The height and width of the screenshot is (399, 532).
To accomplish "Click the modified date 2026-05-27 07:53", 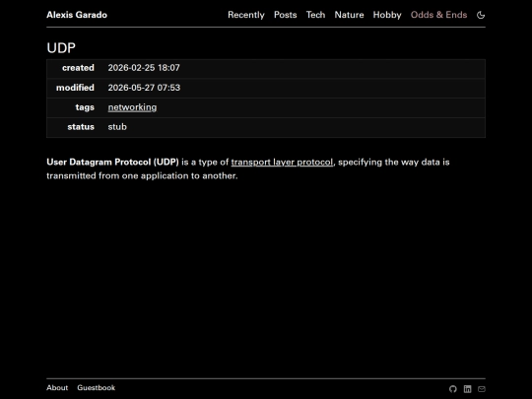I will coord(144,88).
